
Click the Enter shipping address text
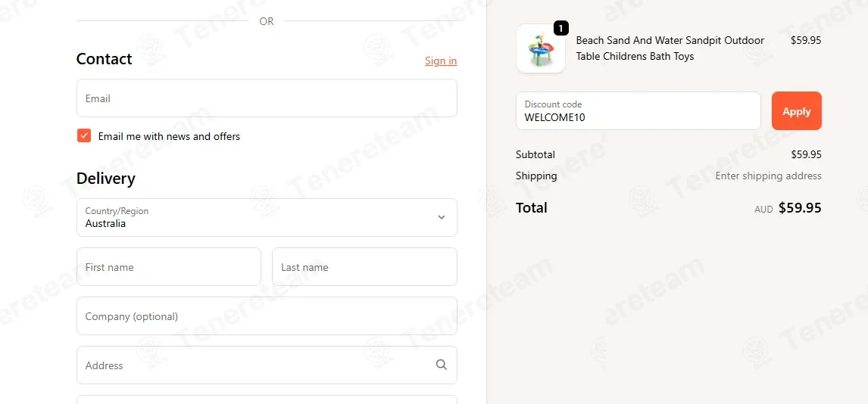[x=768, y=176]
